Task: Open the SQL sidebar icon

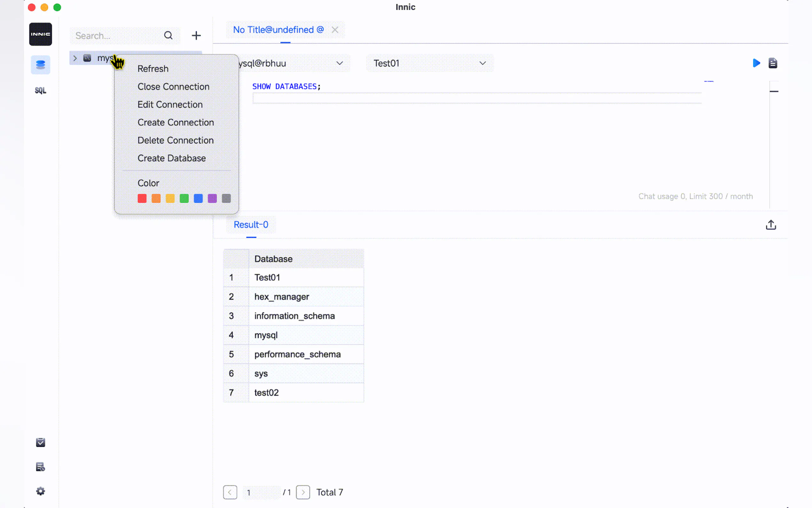Action: (40, 91)
